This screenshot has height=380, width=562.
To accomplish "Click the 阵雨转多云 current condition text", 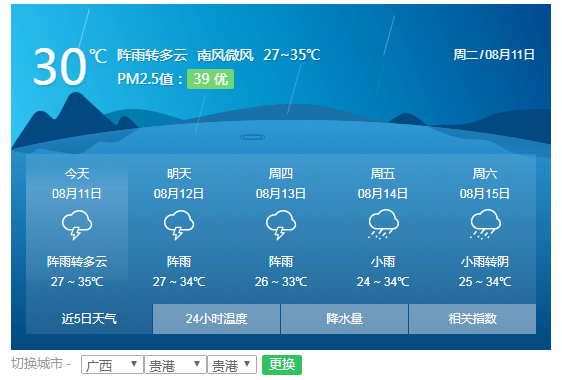I will [152, 55].
